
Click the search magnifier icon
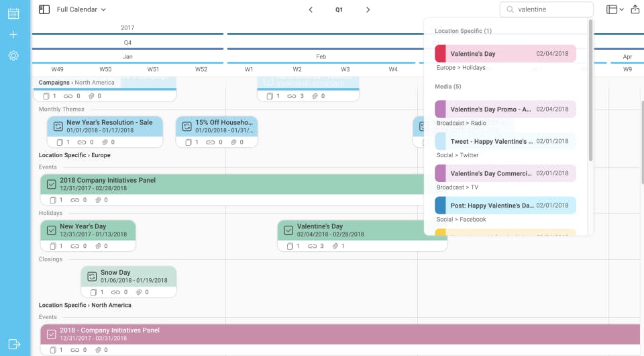[x=510, y=9]
